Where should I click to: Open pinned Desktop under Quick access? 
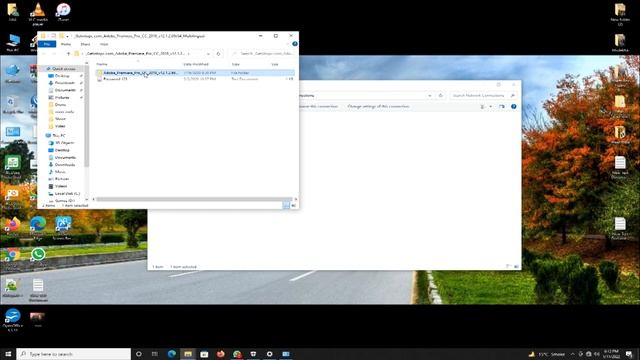point(62,76)
